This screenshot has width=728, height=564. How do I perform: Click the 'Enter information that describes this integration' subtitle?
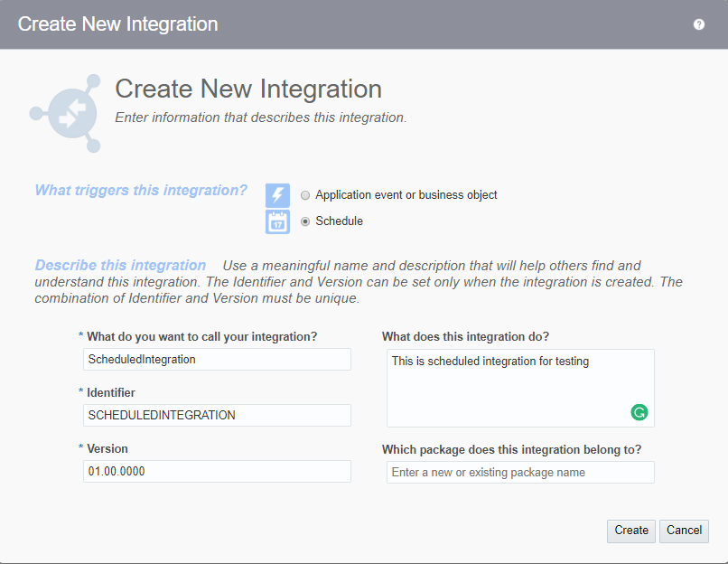(x=261, y=117)
